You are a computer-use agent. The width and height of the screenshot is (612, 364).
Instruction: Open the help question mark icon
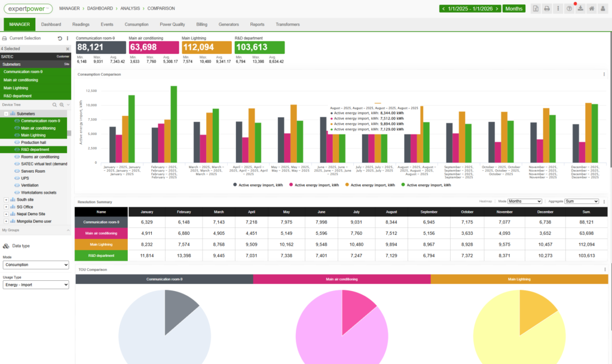(570, 8)
